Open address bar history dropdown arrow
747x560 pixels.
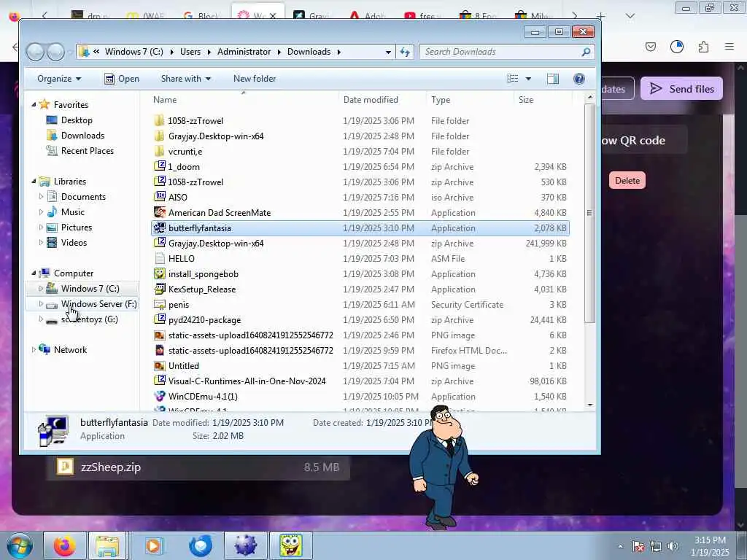pyautogui.click(x=388, y=52)
